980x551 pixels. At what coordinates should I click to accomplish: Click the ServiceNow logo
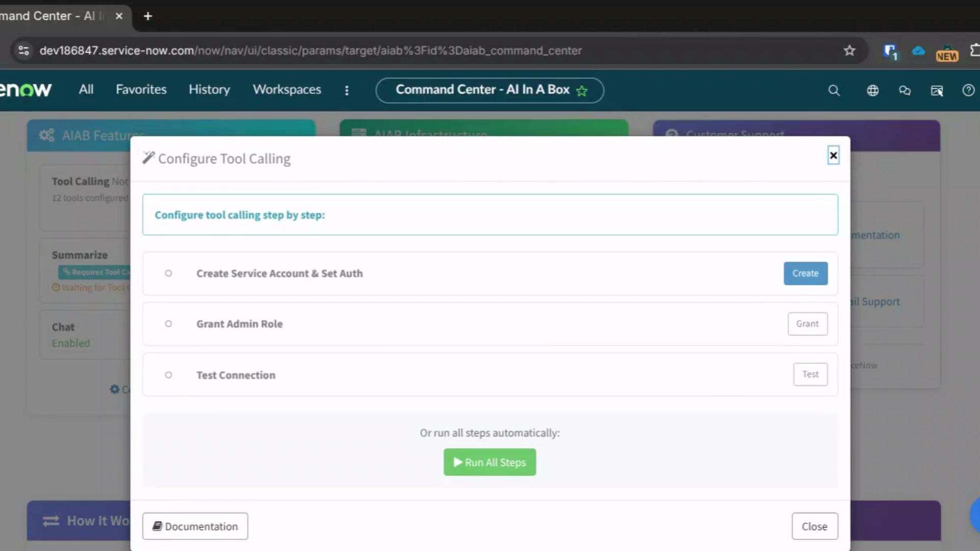[x=26, y=90]
